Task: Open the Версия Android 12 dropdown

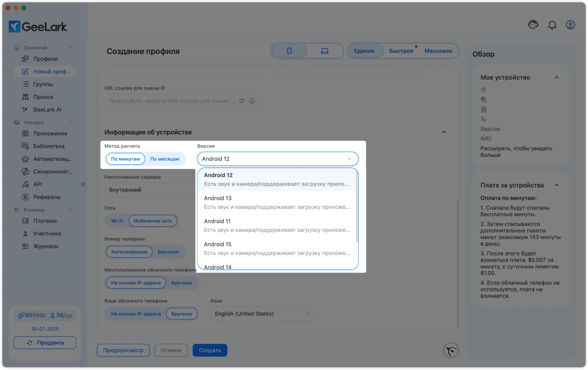Action: click(x=277, y=159)
